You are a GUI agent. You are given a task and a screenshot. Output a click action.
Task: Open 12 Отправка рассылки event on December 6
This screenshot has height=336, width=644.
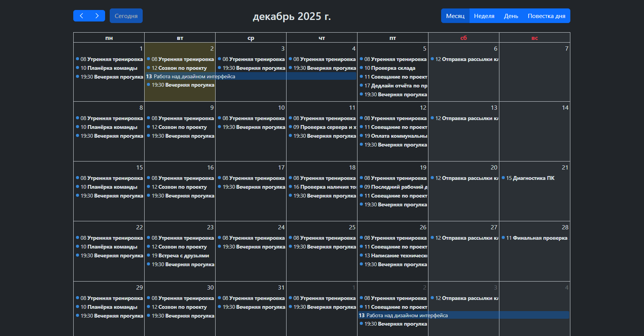coord(464,59)
